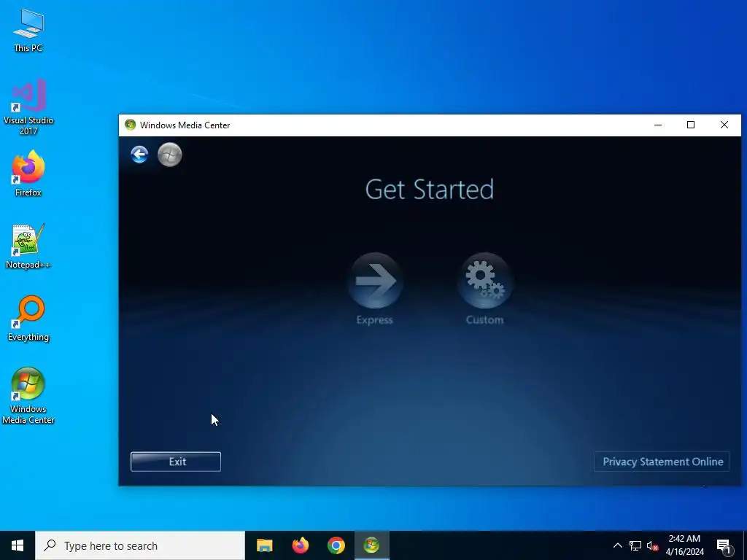Open Firefox from the taskbar

(300, 545)
